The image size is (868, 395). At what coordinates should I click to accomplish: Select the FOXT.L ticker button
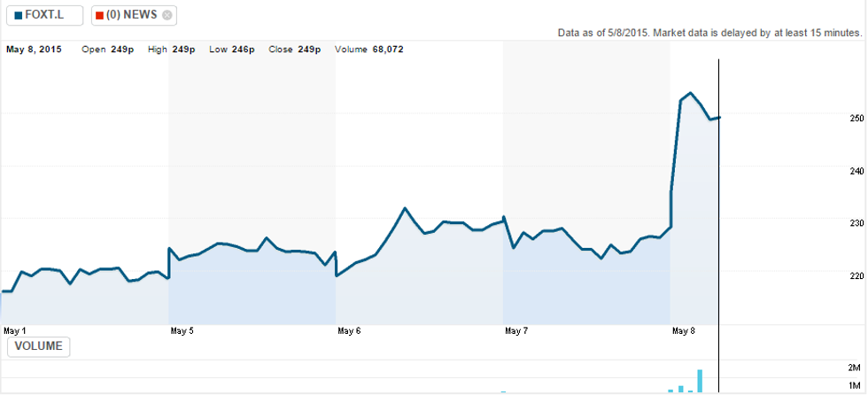tap(45, 15)
